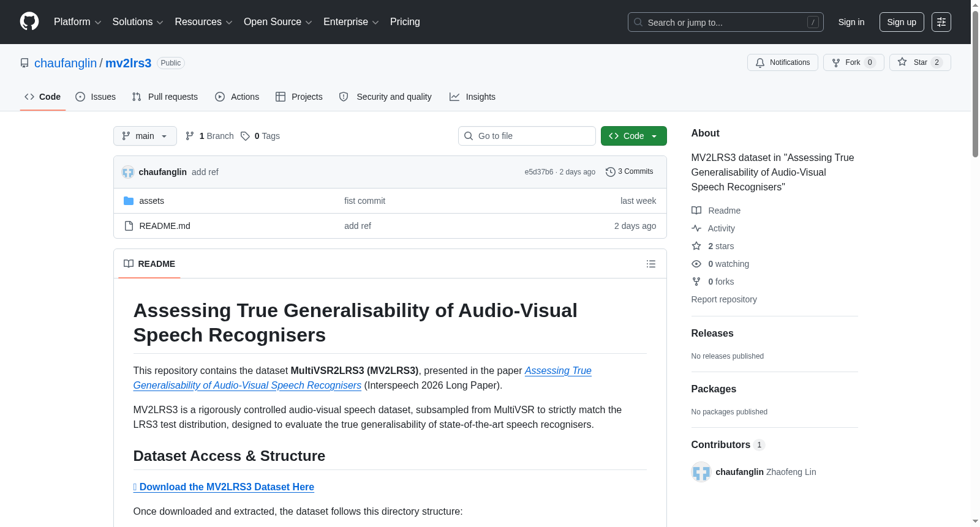Click the eye icon beside 0 watching
980x527 pixels.
point(696,264)
